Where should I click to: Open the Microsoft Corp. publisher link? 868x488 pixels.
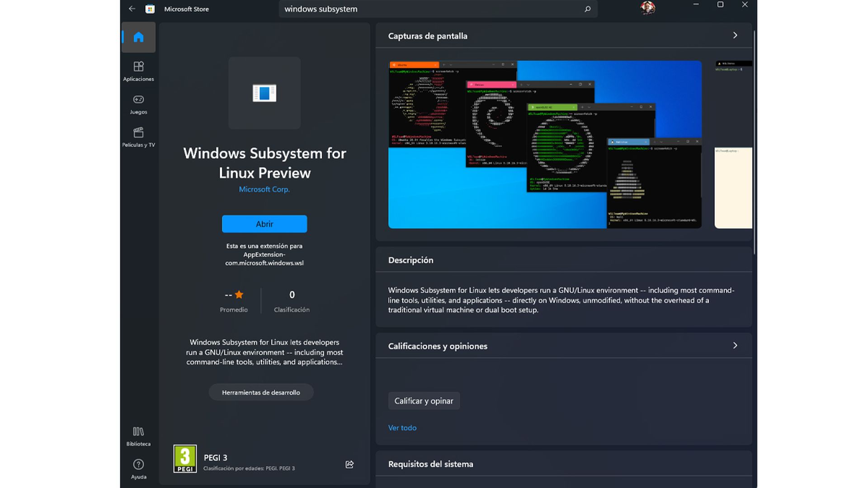tap(264, 189)
